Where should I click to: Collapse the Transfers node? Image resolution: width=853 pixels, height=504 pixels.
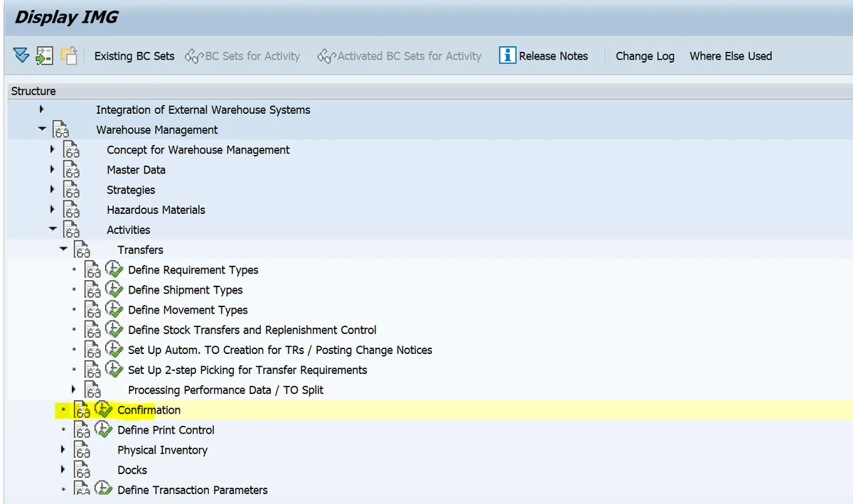[x=63, y=250]
